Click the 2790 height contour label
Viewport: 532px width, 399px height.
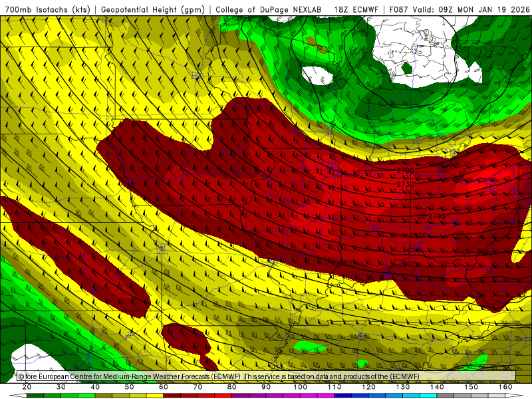tap(437, 216)
